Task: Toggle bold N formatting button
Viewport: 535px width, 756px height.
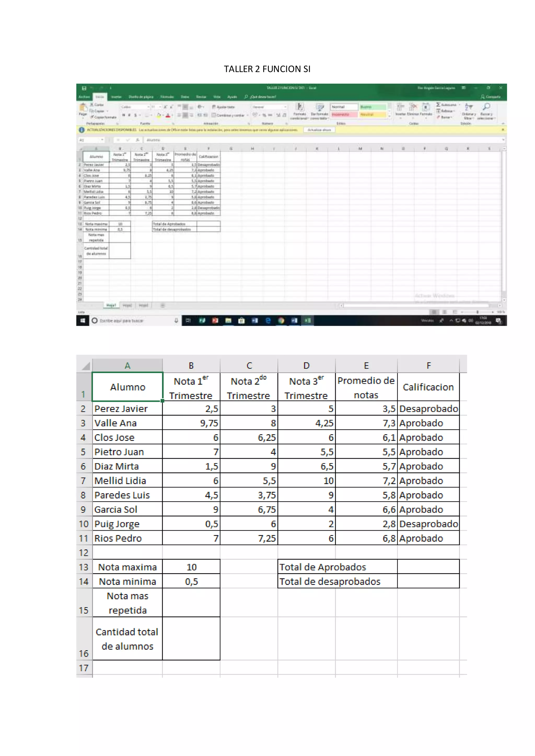Action: (x=124, y=115)
